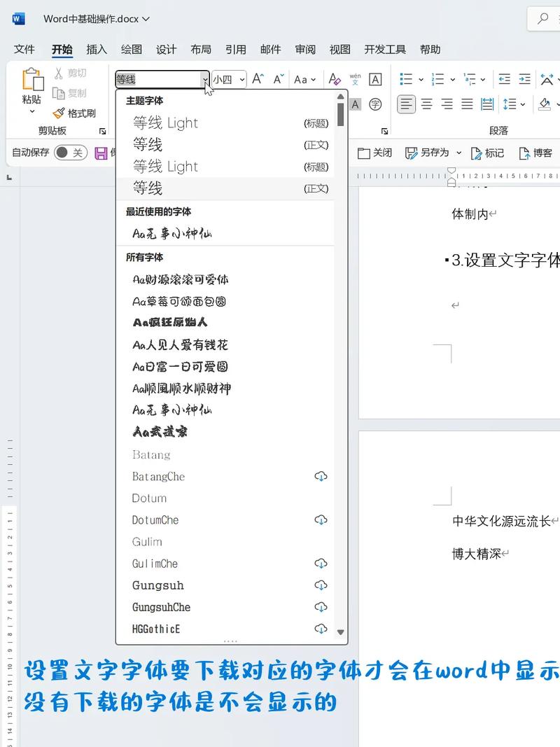Click the 标记 annotation icon
The width and height of the screenshot is (560, 747).
[487, 153]
